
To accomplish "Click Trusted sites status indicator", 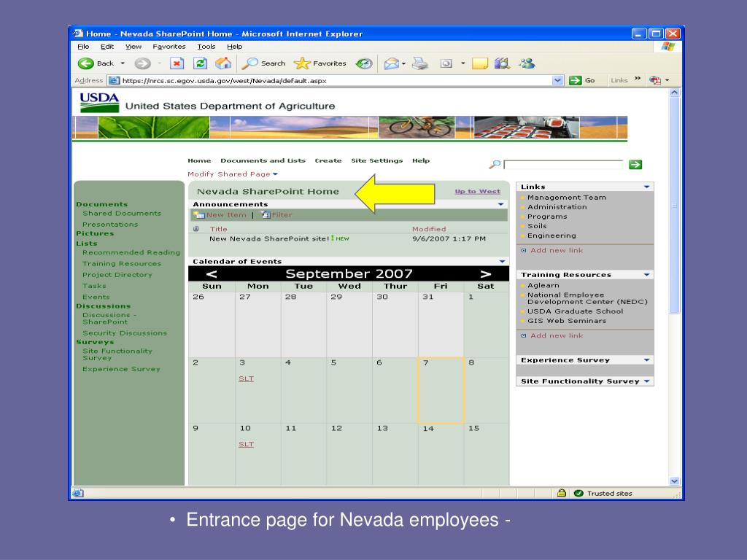I will pos(603,494).
